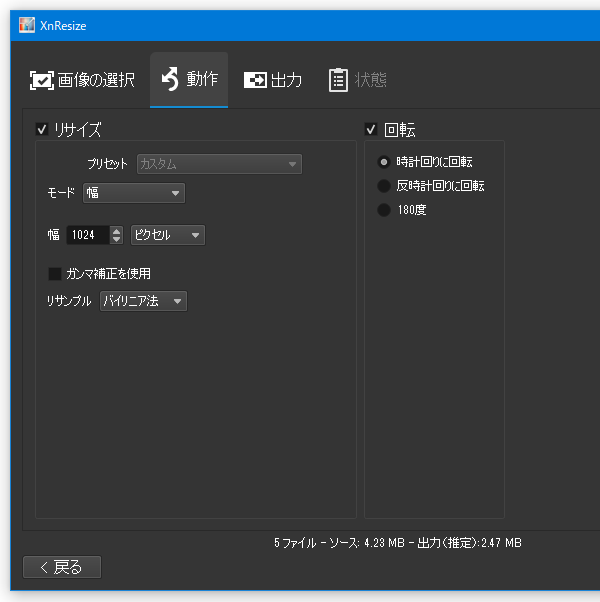This screenshot has height=602, width=600.
Task: Click the プリセット label
Action: point(107,164)
